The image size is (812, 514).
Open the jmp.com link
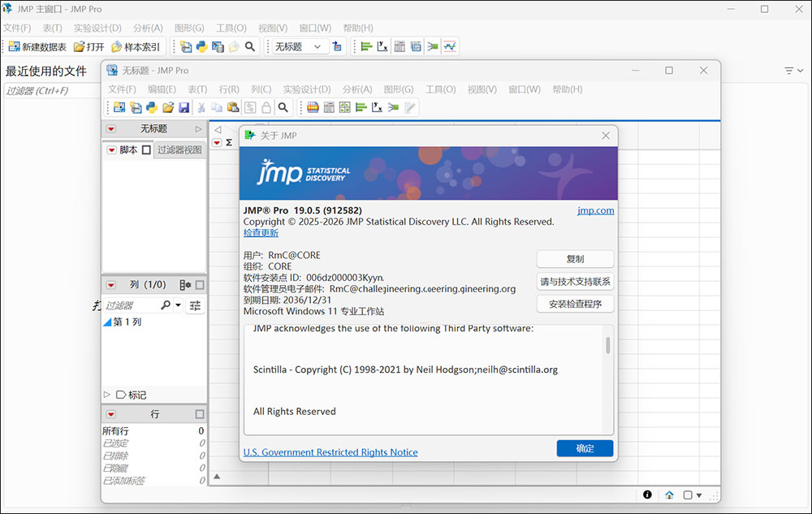click(x=595, y=210)
